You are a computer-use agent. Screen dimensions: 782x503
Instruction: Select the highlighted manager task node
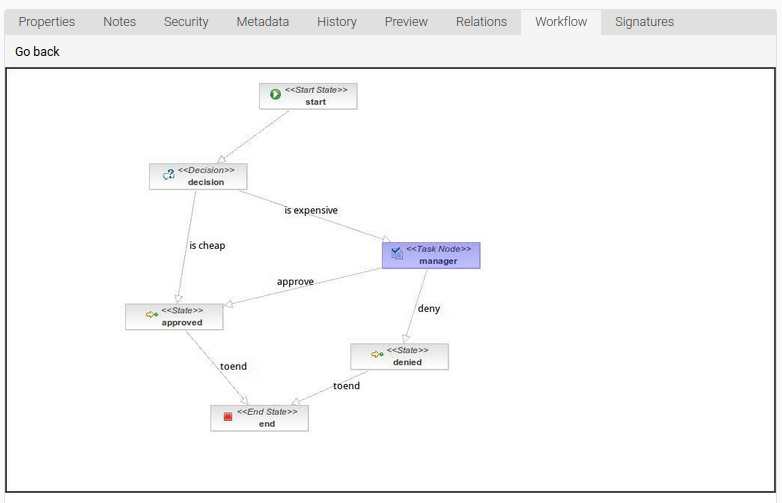(431, 255)
